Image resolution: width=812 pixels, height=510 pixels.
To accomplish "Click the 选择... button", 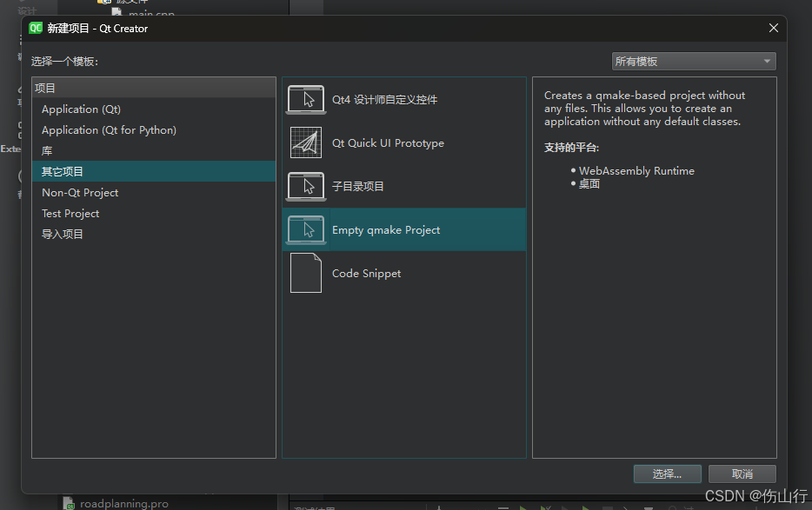I will tap(667, 474).
